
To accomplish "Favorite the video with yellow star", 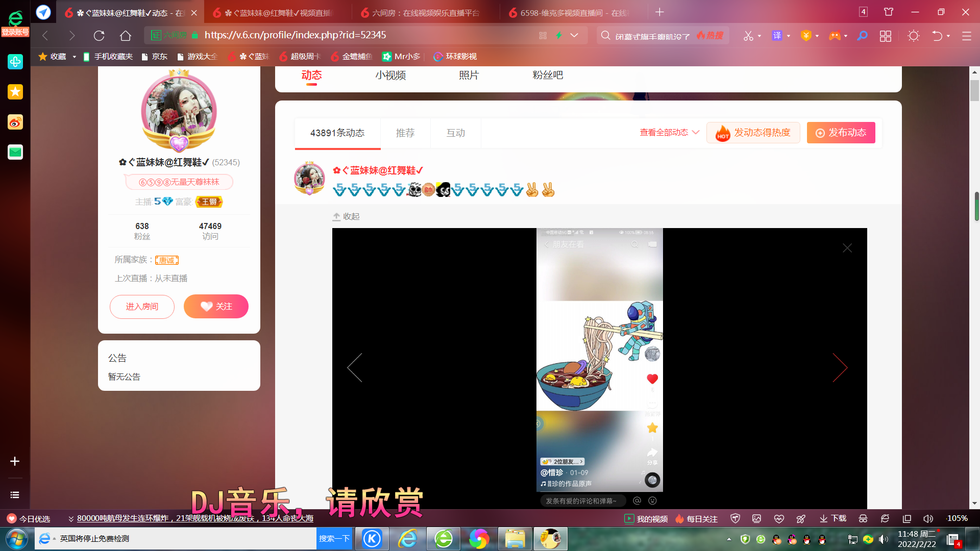I will [x=652, y=428].
